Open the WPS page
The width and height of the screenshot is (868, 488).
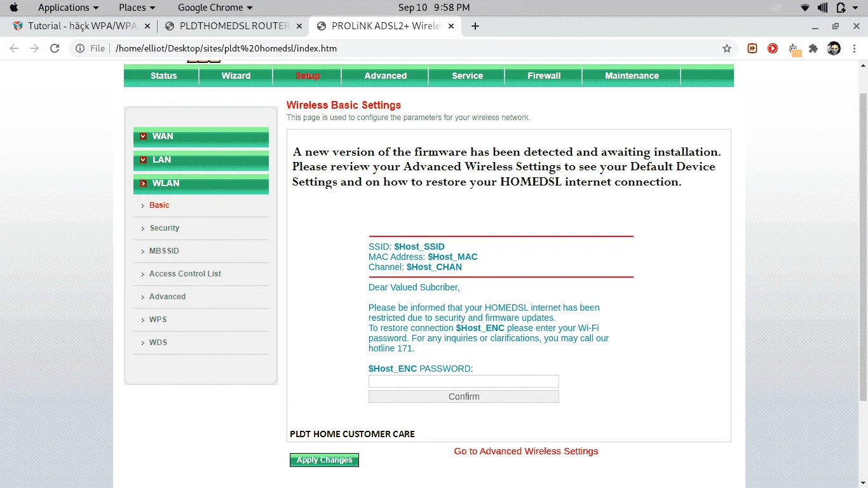pyautogui.click(x=158, y=320)
